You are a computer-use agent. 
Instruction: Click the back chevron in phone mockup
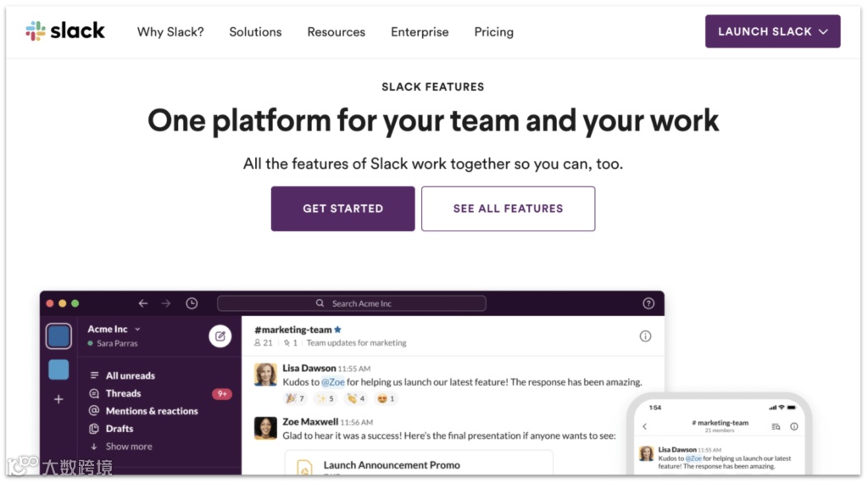[644, 426]
